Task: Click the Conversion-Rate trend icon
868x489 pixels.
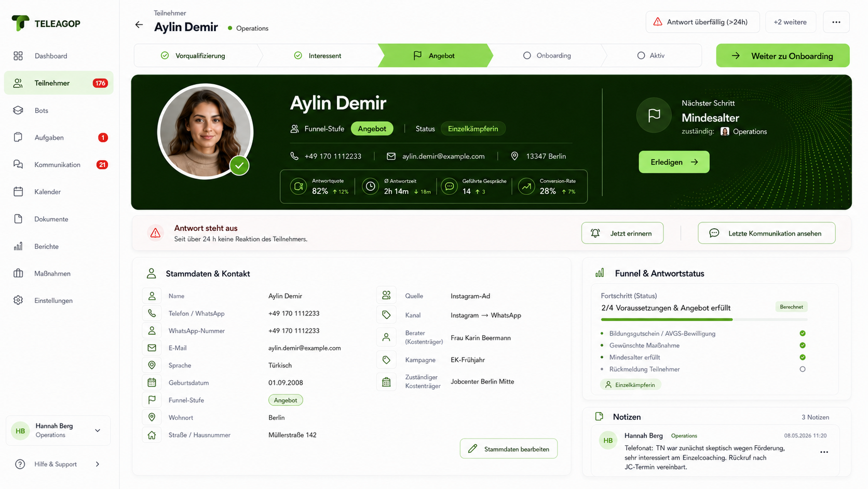Action: point(526,186)
